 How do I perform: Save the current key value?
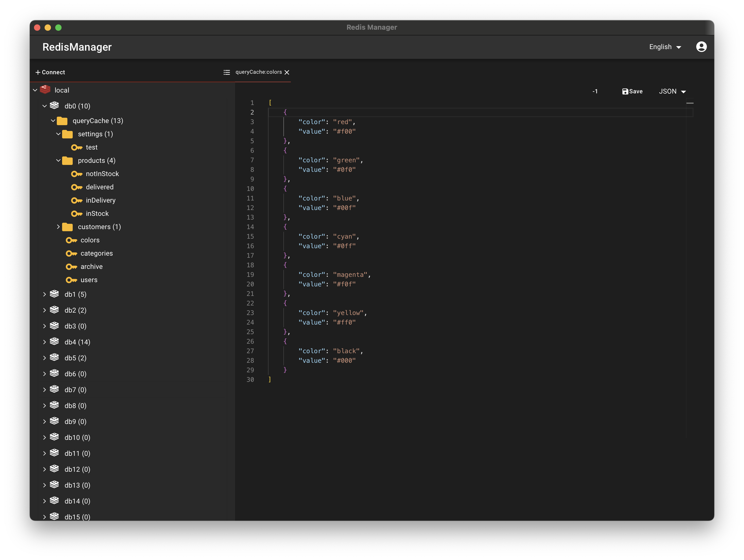(632, 91)
